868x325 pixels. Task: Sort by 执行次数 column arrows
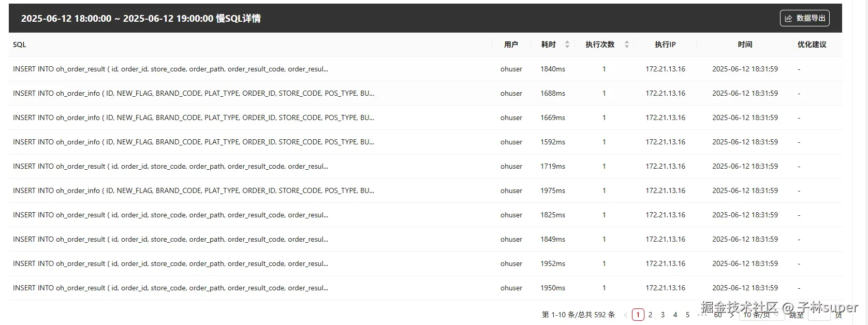(627, 45)
